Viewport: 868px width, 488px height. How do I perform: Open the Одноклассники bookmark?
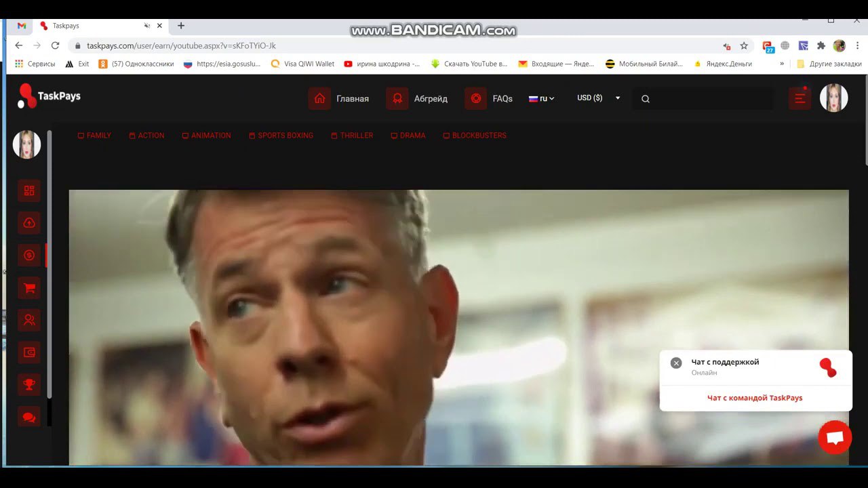[136, 64]
